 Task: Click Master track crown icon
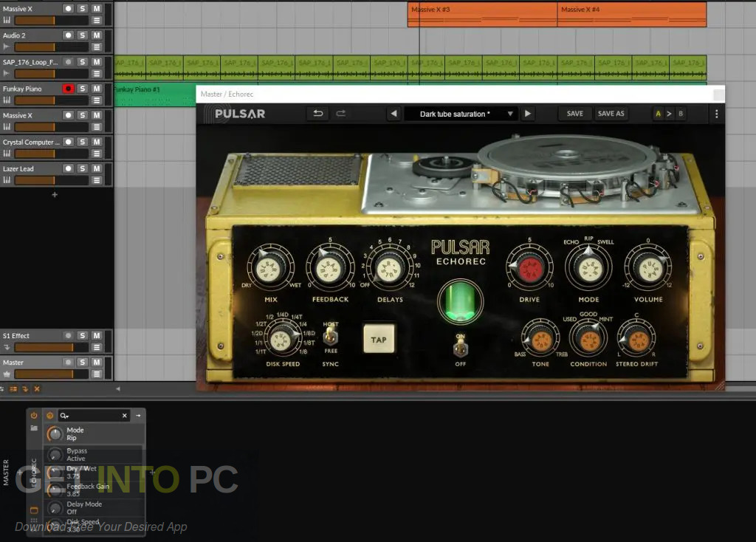[7, 374]
